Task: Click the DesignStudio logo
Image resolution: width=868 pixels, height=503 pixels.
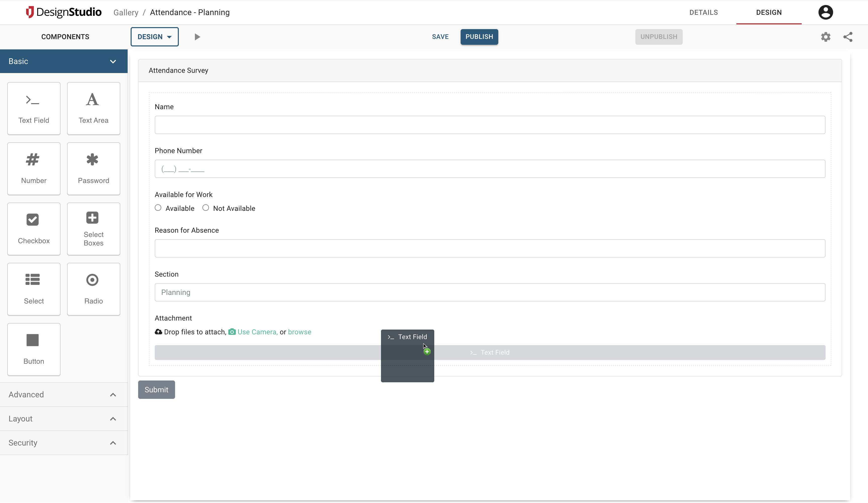Action: click(64, 12)
